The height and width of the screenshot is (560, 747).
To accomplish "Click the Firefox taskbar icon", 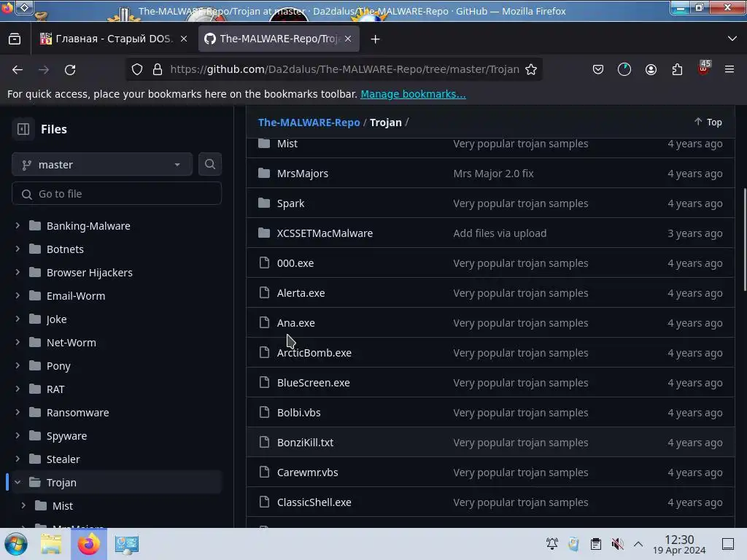I will [89, 544].
